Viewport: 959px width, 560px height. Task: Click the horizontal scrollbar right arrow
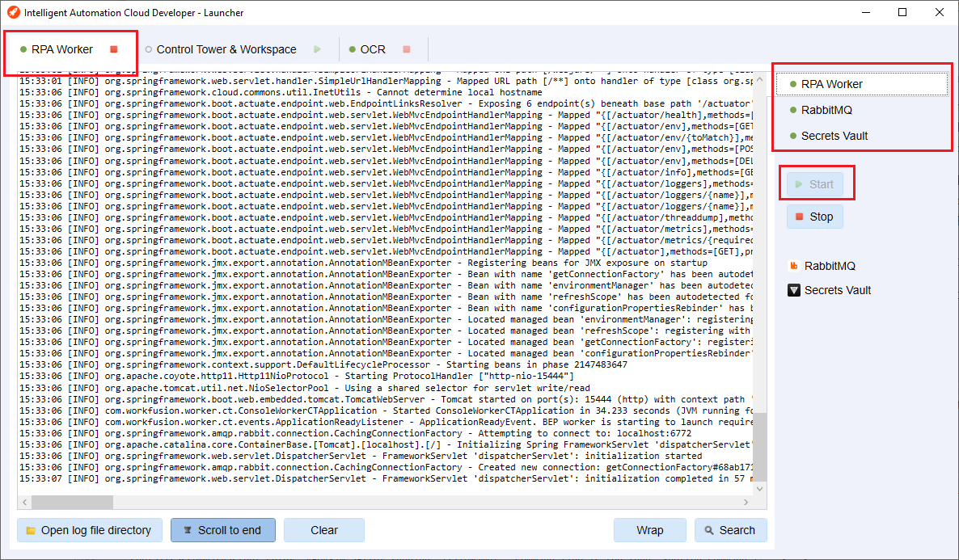(746, 502)
